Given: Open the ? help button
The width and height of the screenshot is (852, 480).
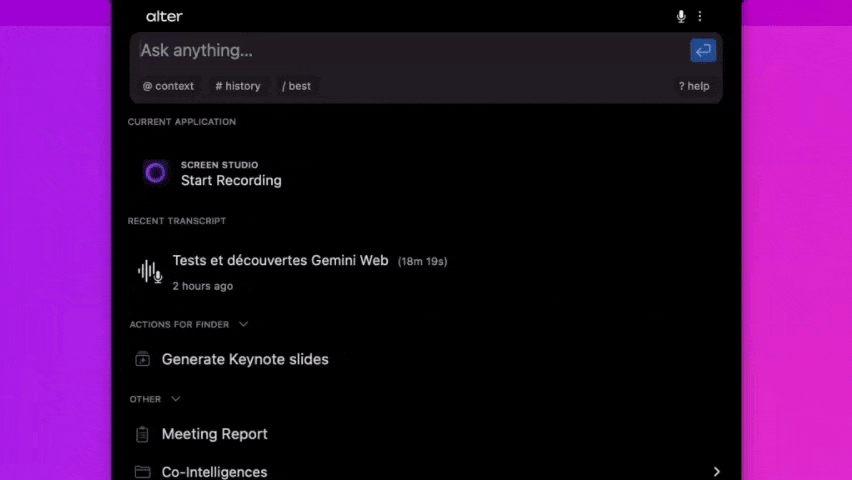Looking at the screenshot, I should [x=694, y=86].
